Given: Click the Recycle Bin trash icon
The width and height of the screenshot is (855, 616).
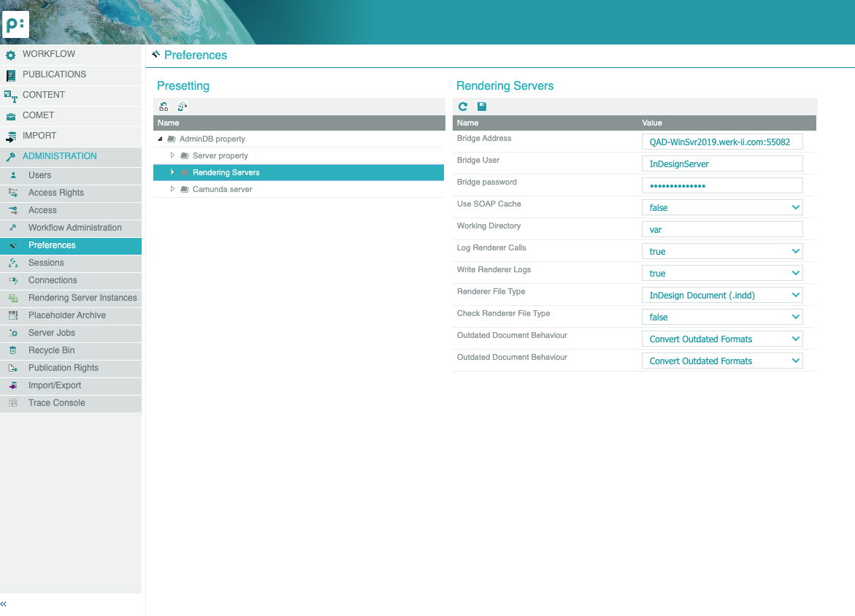Looking at the screenshot, I should tap(12, 350).
